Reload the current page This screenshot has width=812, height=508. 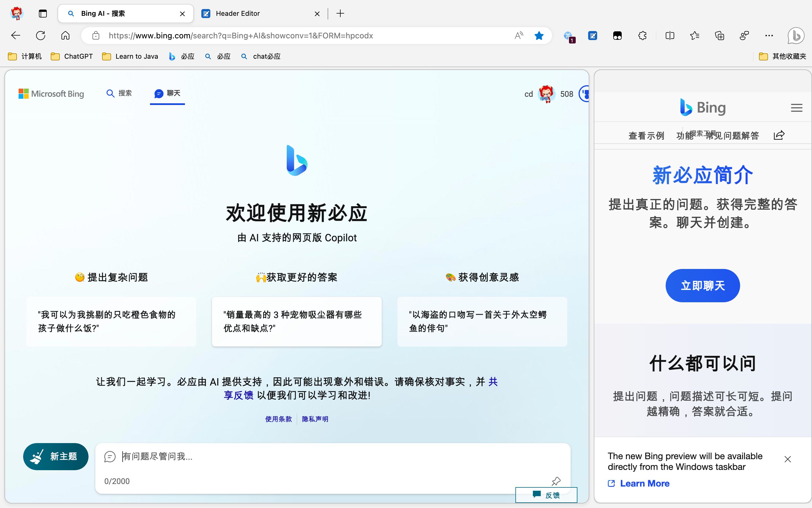point(41,35)
